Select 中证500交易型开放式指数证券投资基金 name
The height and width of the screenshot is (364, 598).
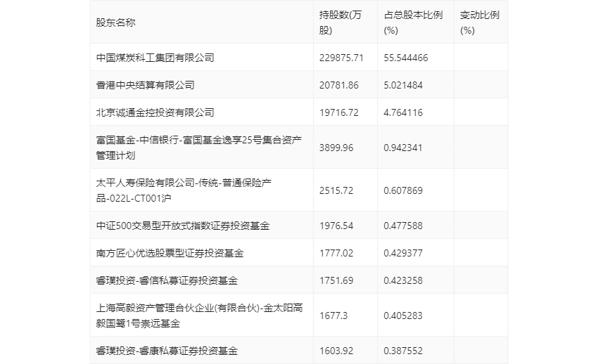183,226
